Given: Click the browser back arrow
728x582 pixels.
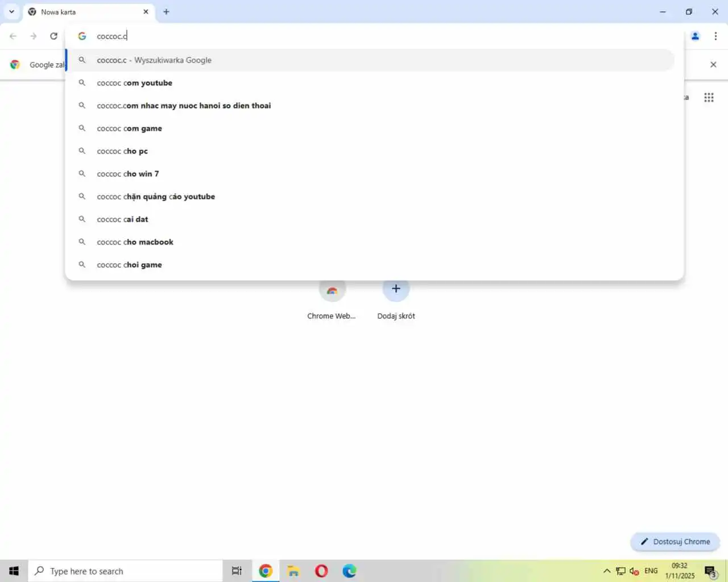Looking at the screenshot, I should (13, 36).
